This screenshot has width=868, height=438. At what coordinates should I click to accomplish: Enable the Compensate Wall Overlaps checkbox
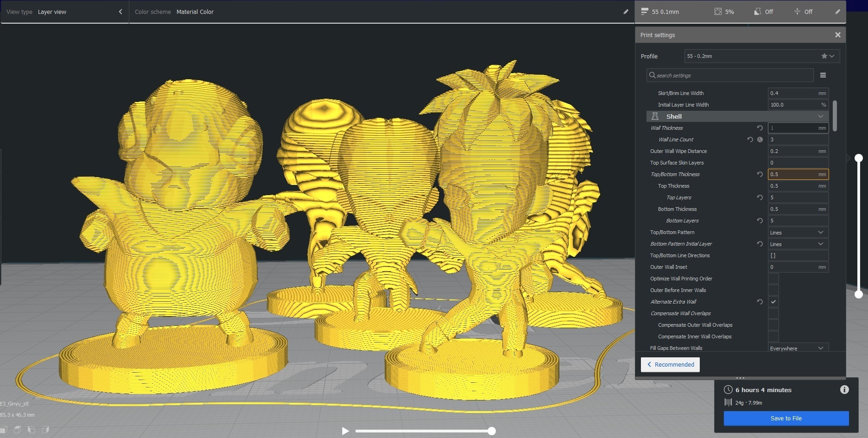point(773,313)
